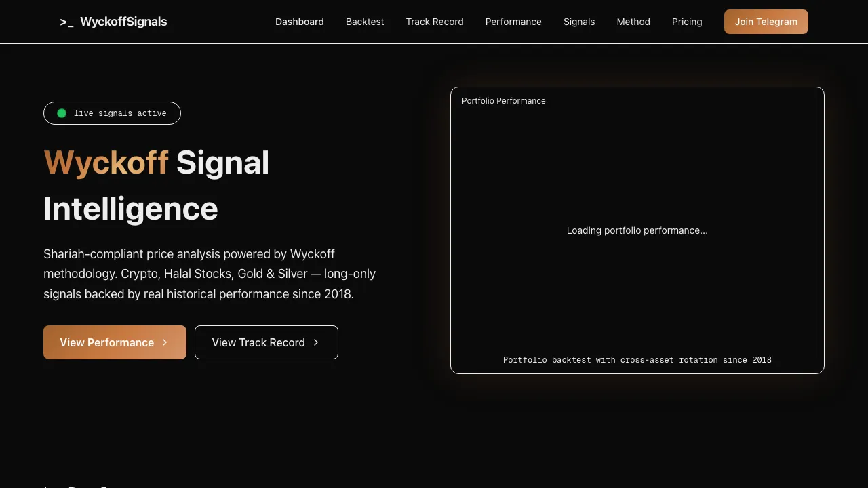Click the View Performance button label
The image size is (868, 488).
click(106, 342)
